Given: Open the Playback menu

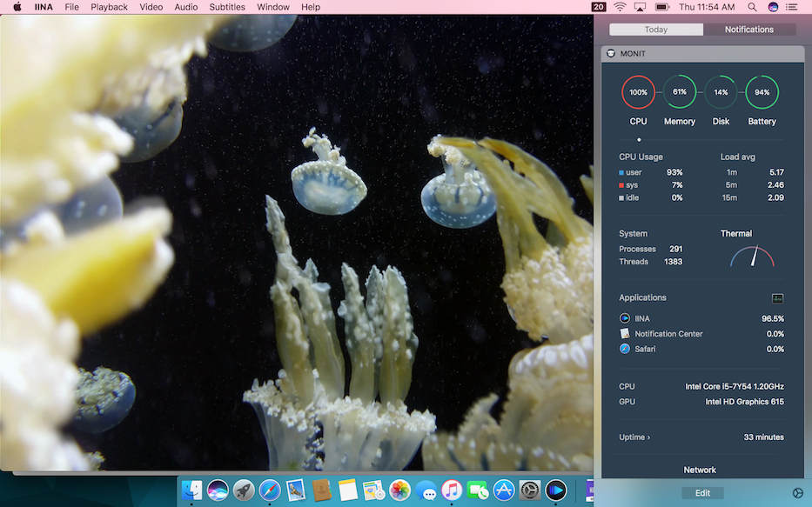Looking at the screenshot, I should click(110, 7).
